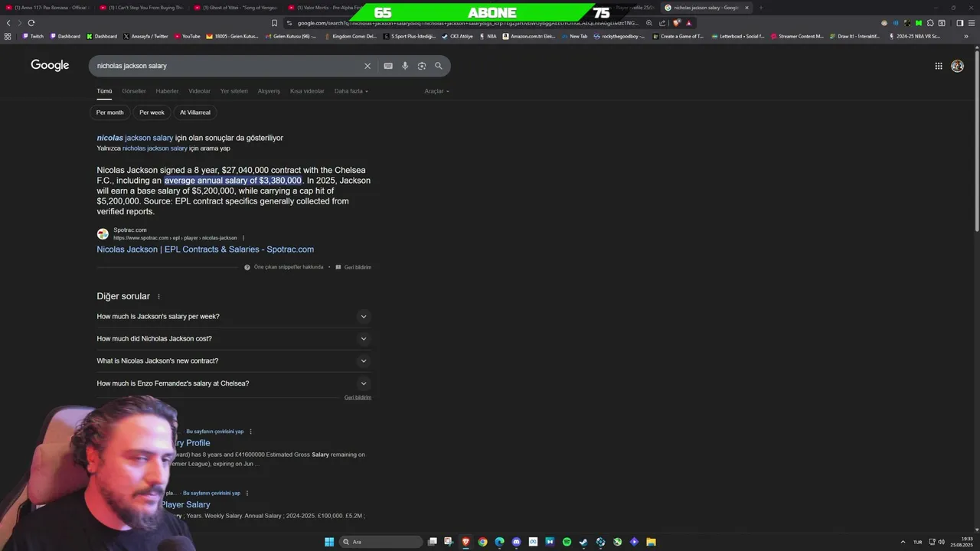The height and width of the screenshot is (551, 980).
Task: Click the Windows taskbar Ara search box
Action: click(381, 542)
